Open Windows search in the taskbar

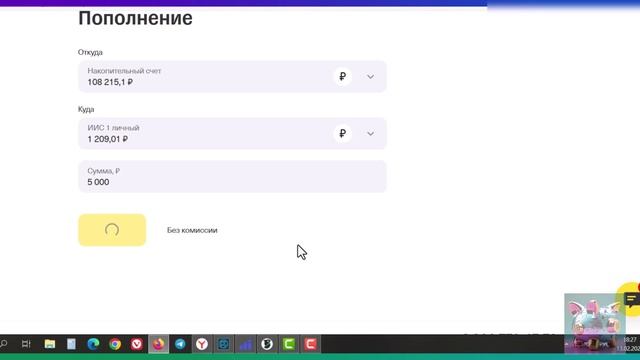[4, 344]
